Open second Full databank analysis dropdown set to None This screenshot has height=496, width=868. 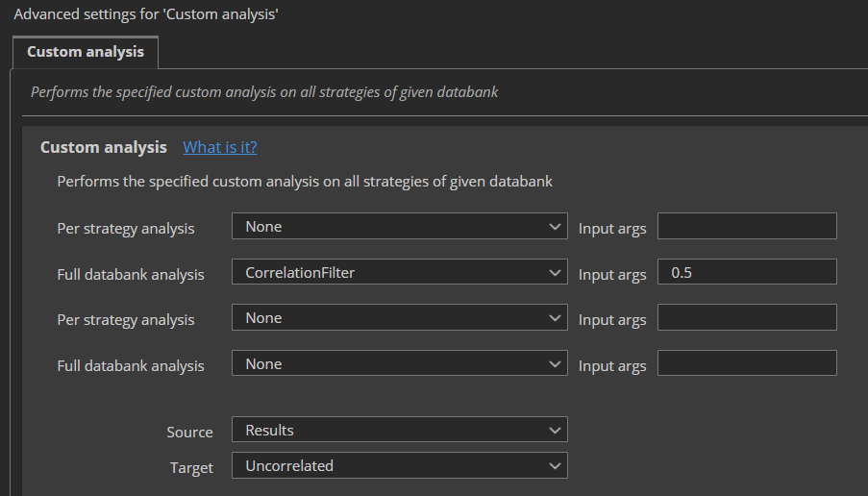400,363
